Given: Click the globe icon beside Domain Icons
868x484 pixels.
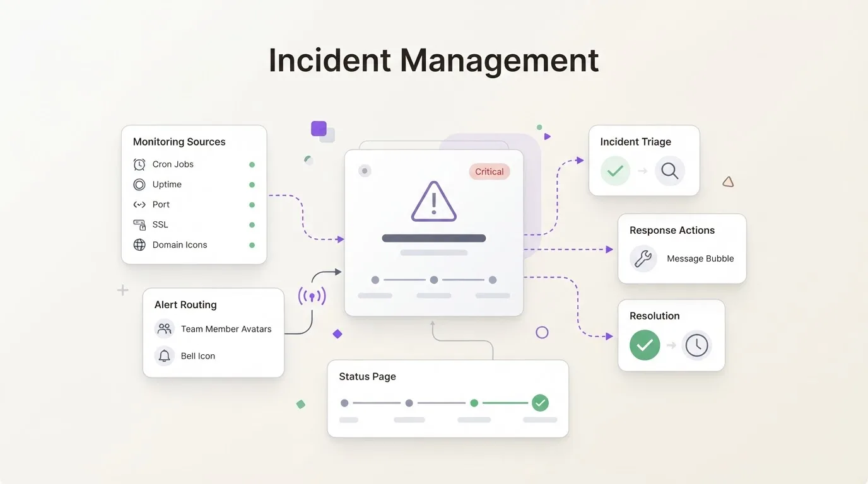Looking at the screenshot, I should 139,245.
